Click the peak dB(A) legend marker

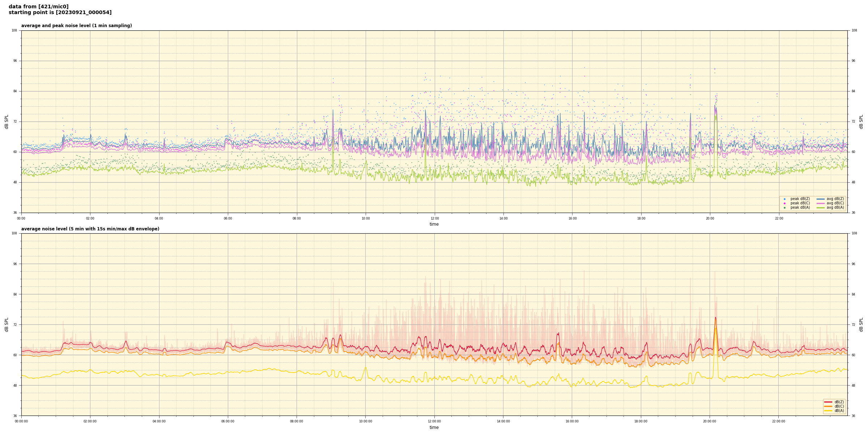pyautogui.click(x=784, y=208)
